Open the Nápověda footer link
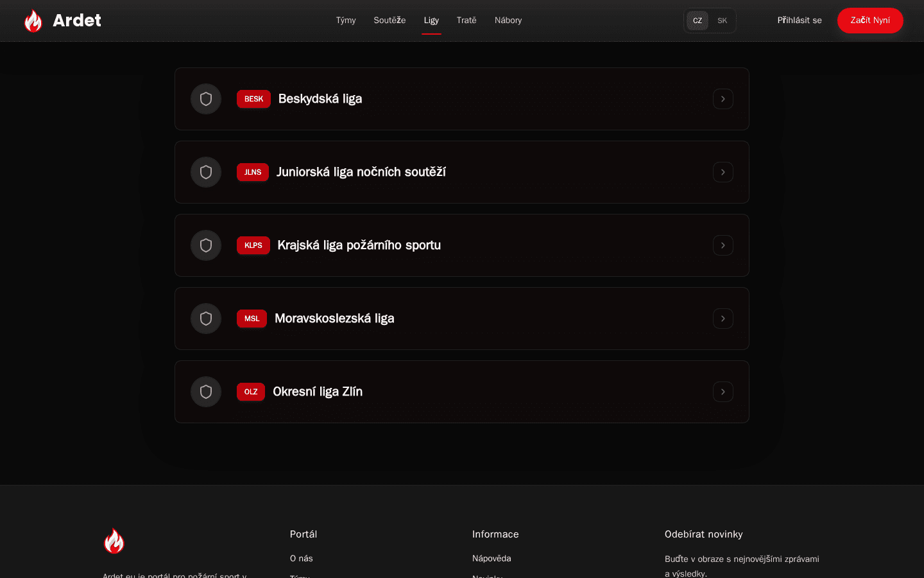The width and height of the screenshot is (924, 578). coord(492,558)
